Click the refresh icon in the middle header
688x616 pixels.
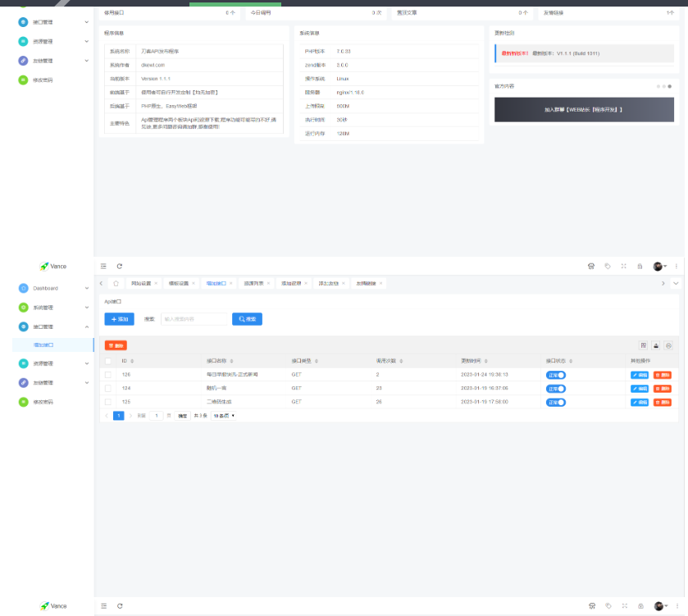tap(120, 266)
